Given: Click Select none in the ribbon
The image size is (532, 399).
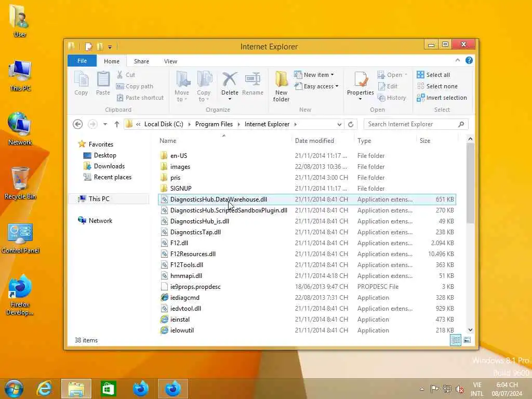Looking at the screenshot, I should 437,86.
